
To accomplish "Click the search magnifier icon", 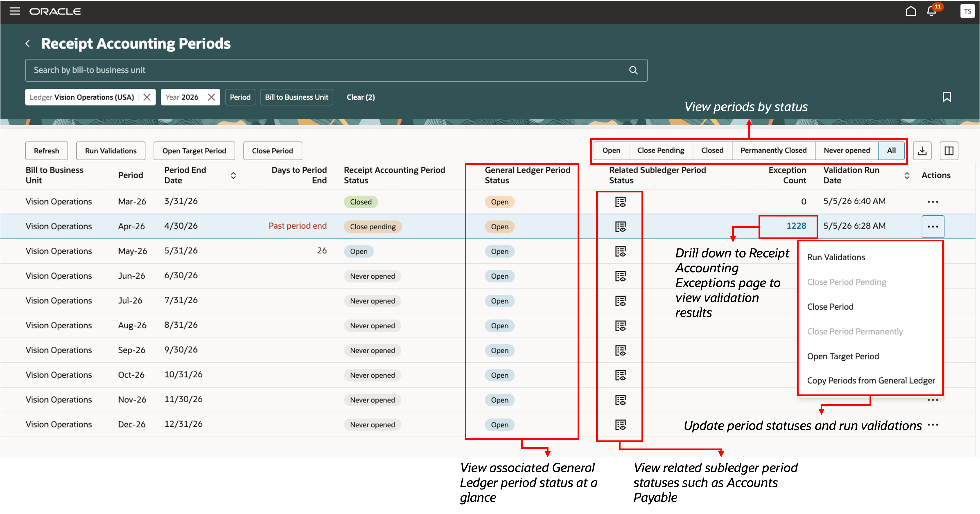I will [x=633, y=70].
